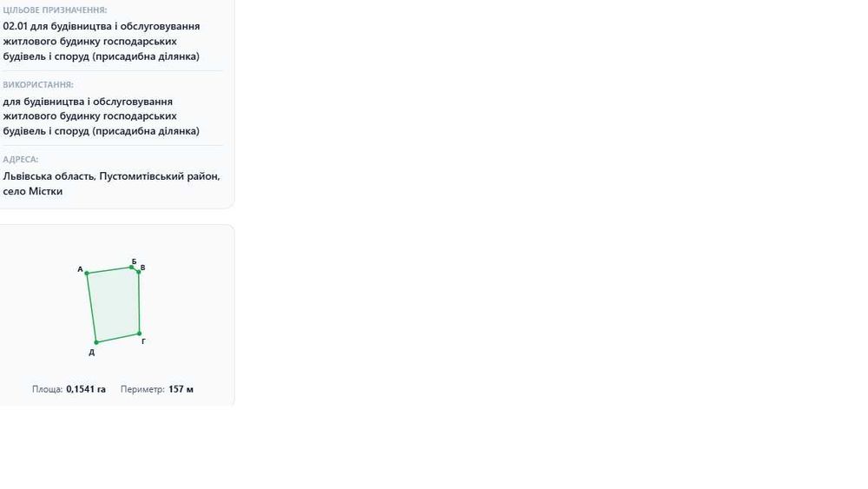Image resolution: width=868 pixels, height=489 pixels.
Task: Click vertex point А on the parcel outline
Action: coord(87,274)
